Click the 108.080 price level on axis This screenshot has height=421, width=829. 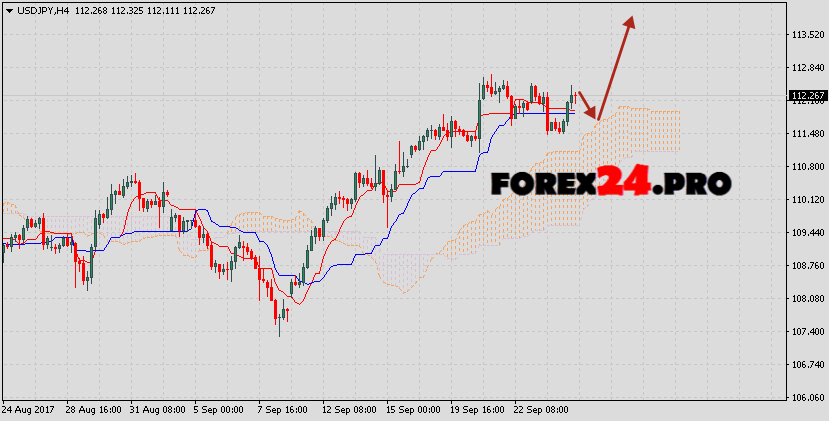tap(807, 298)
